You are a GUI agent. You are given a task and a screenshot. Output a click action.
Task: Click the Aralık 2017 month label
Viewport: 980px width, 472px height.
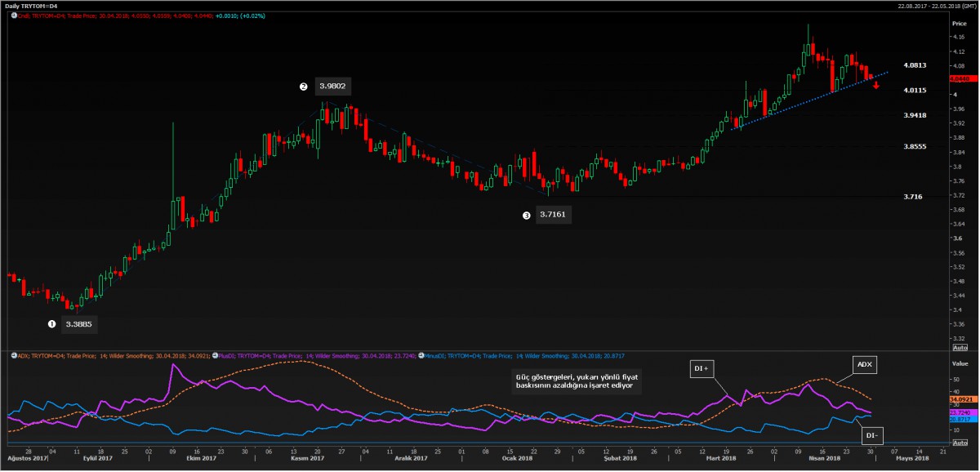(411, 459)
